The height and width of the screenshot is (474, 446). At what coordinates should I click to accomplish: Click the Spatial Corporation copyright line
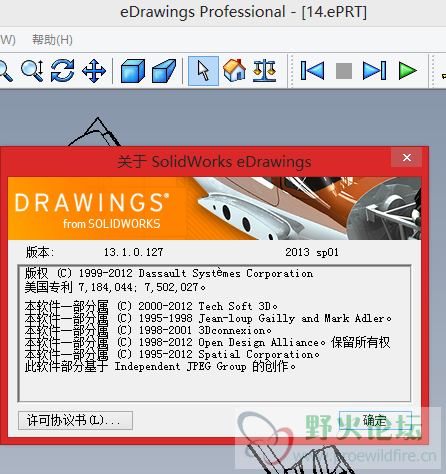(x=172, y=354)
